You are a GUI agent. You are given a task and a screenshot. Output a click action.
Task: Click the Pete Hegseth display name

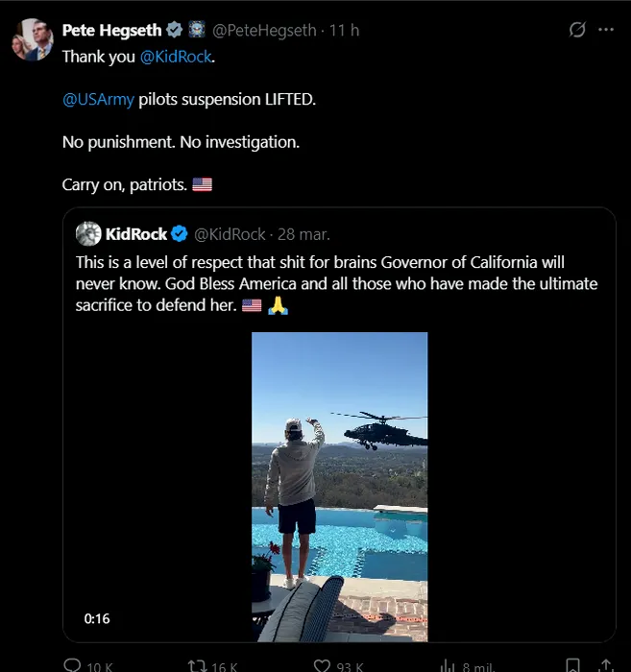[111, 31]
